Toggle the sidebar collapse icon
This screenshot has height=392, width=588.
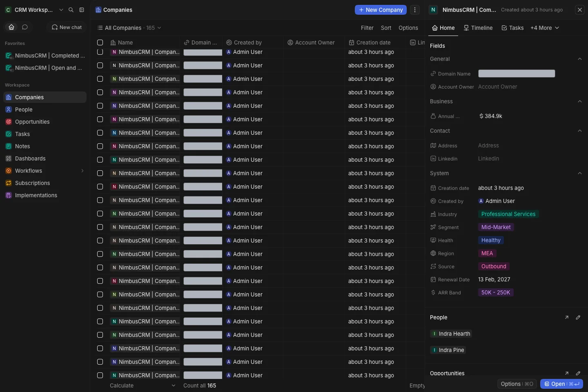[82, 10]
